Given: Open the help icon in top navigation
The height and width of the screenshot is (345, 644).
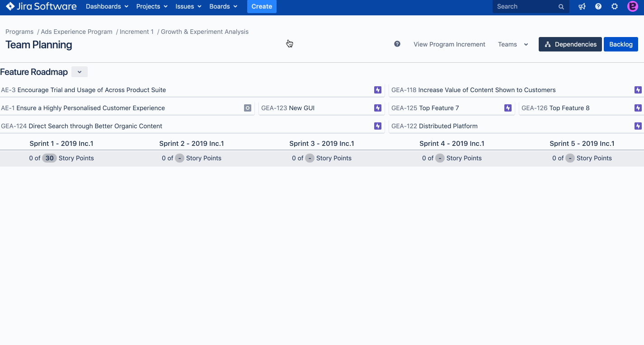Looking at the screenshot, I should (x=598, y=6).
